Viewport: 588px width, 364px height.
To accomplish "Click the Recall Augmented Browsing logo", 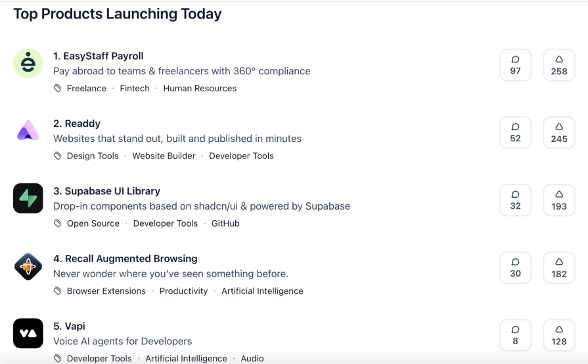I will [28, 266].
